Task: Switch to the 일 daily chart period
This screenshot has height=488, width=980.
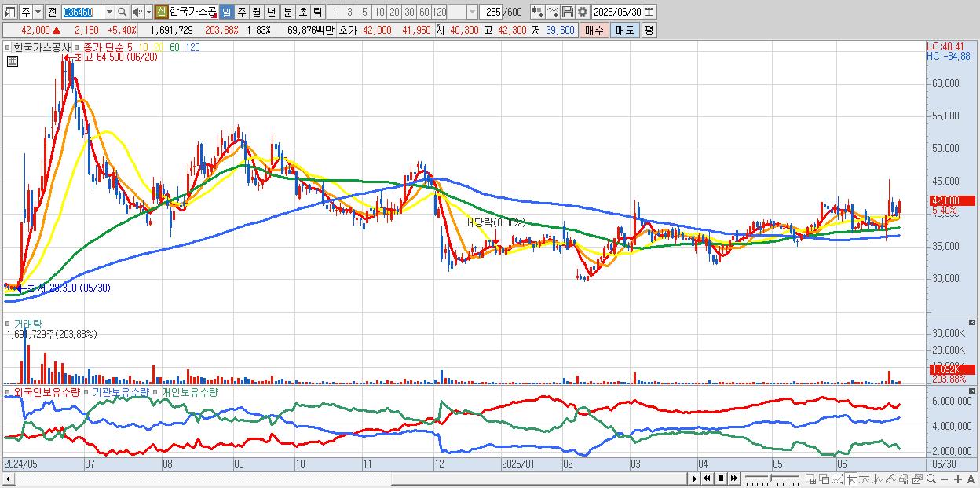Action: coord(226,12)
